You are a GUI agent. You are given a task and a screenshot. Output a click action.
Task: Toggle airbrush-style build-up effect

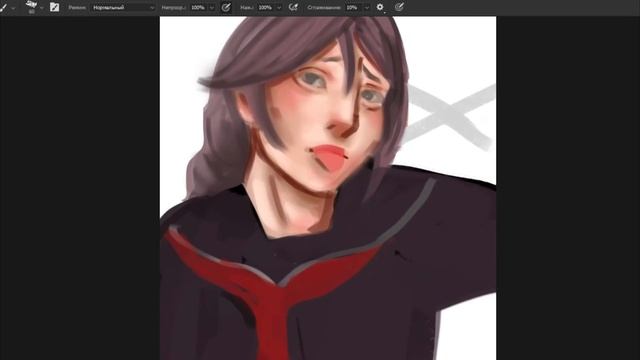293,7
